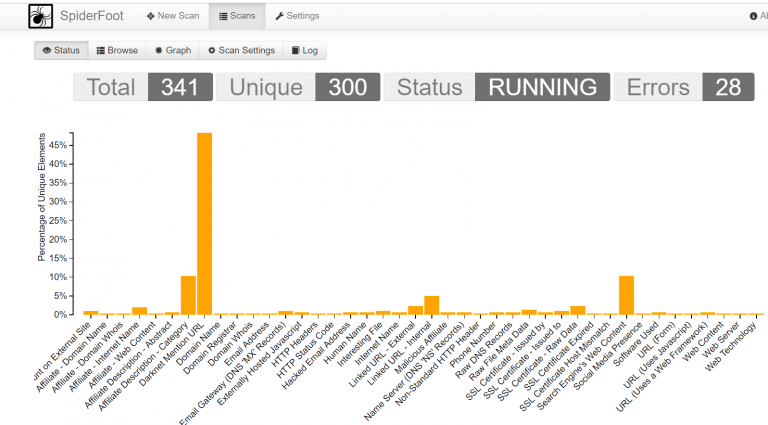The height and width of the screenshot is (425, 768).
Task: Click the 'Human Name' axis label
Action: (345, 343)
